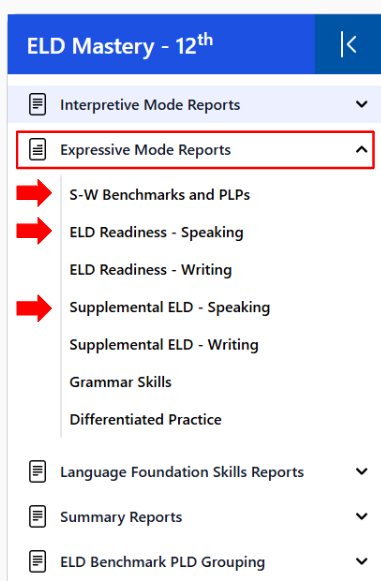
Task: Expand Summary Reports chevron
Action: click(x=361, y=516)
